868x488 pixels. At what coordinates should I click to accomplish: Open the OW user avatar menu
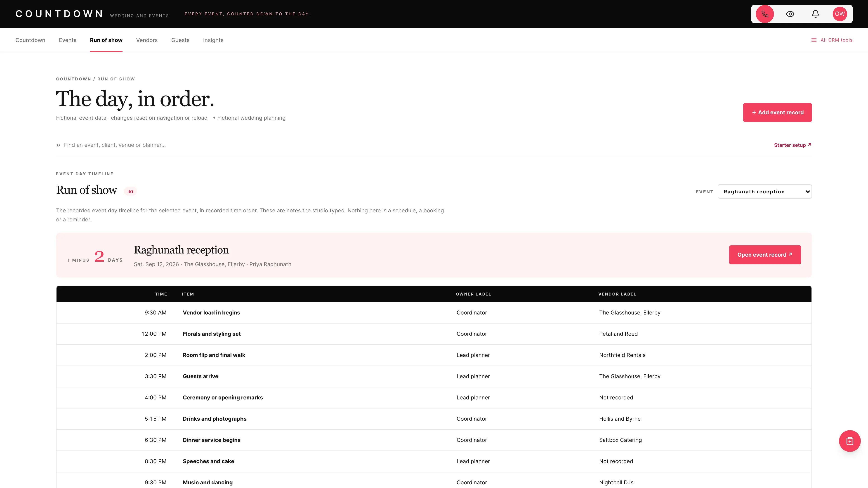[x=840, y=14]
